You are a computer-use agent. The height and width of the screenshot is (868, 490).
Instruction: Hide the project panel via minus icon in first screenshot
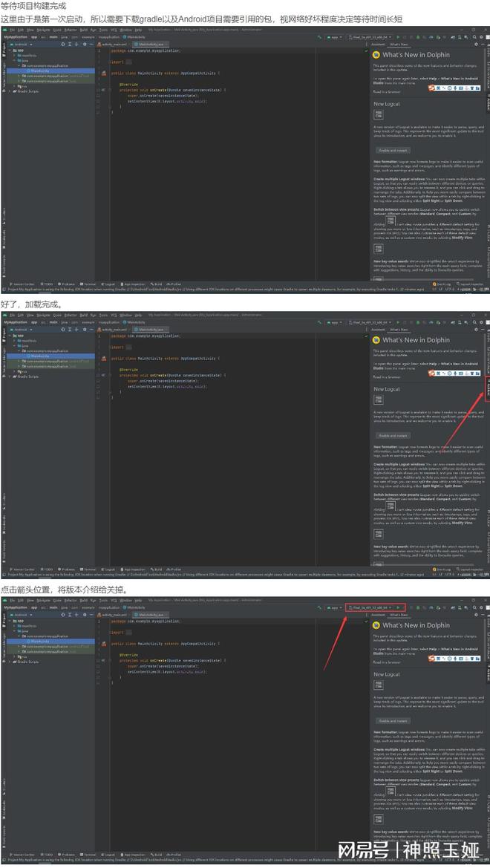(x=91, y=44)
